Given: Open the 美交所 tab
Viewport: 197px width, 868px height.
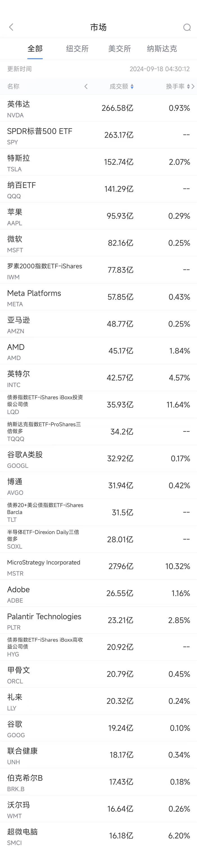Looking at the screenshot, I should tap(120, 49).
